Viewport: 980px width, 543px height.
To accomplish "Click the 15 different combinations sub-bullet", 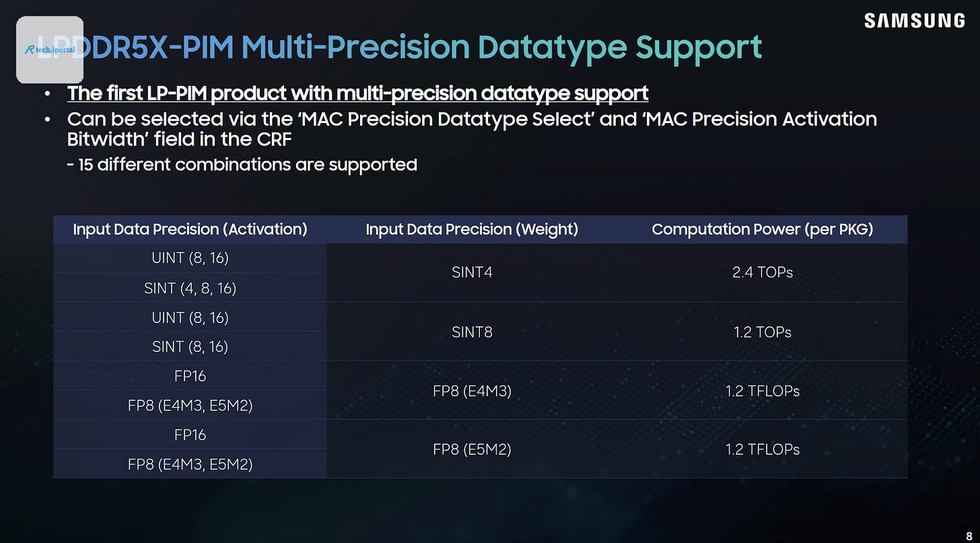I will pyautogui.click(x=242, y=164).
